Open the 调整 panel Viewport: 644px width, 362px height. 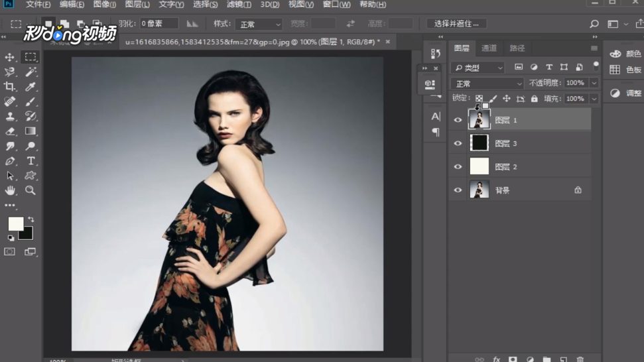(625, 93)
